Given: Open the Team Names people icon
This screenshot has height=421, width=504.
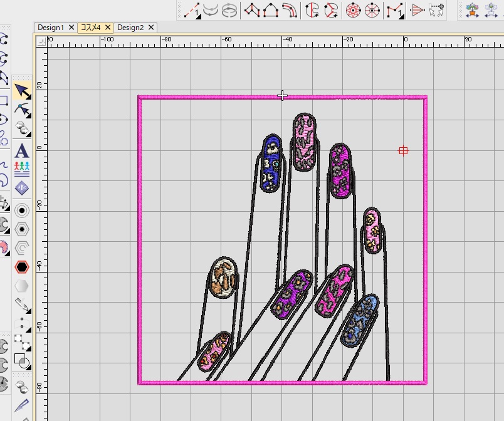Looking at the screenshot, I should (x=22, y=169).
